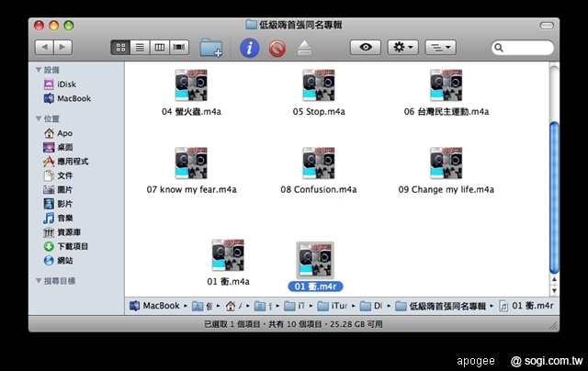Create a new folder with the toolbar icon
The width and height of the screenshot is (588, 371).
coord(211,48)
